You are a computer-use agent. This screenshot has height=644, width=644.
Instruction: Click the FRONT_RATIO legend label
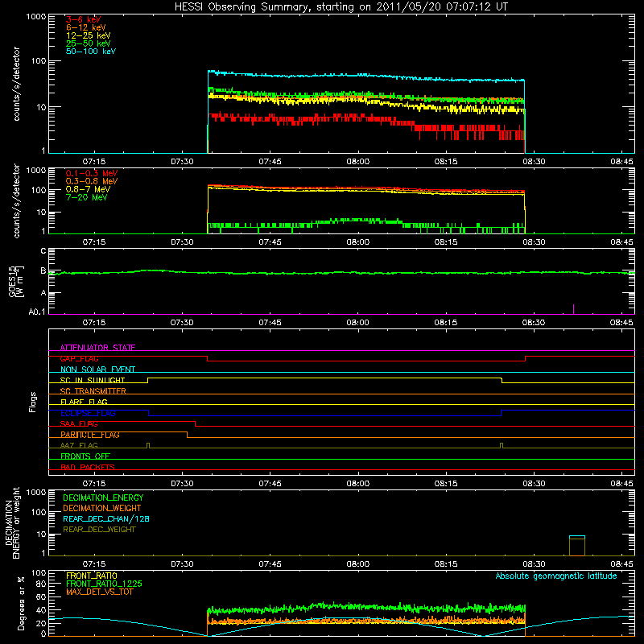pyautogui.click(x=92, y=576)
